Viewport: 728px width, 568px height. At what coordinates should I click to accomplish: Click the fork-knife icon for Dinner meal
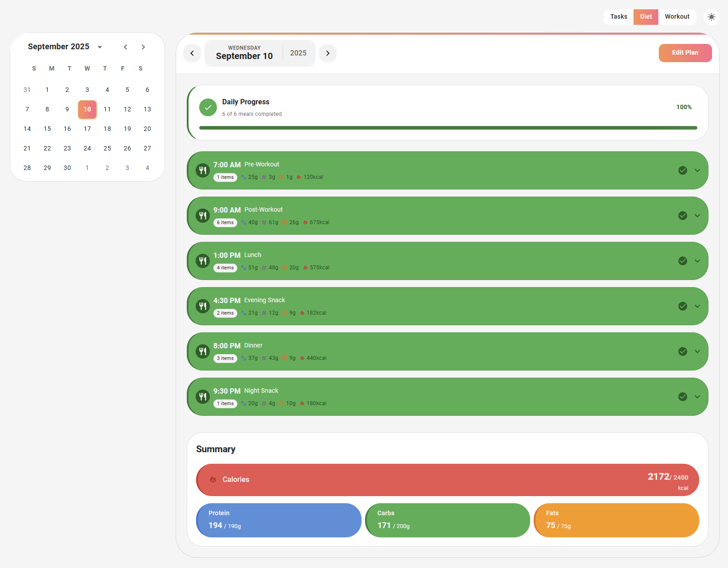click(x=203, y=351)
